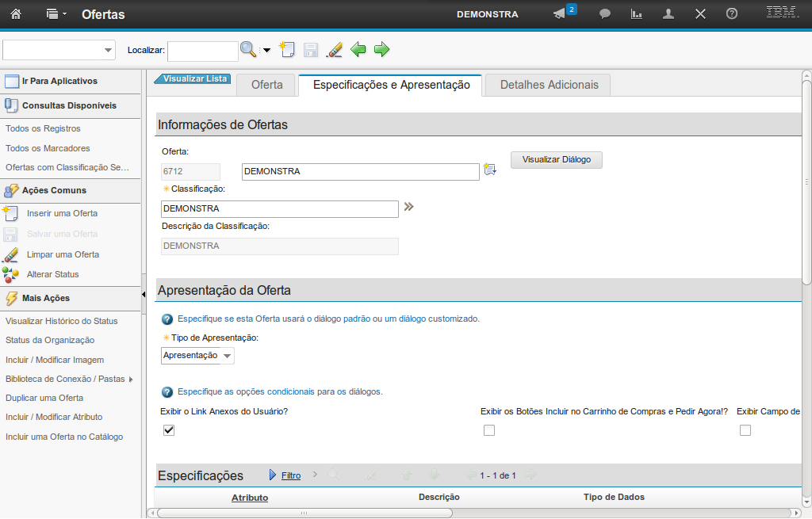Click the magnifier search icon beside Localizar
This screenshot has width=812, height=519.
pos(248,50)
